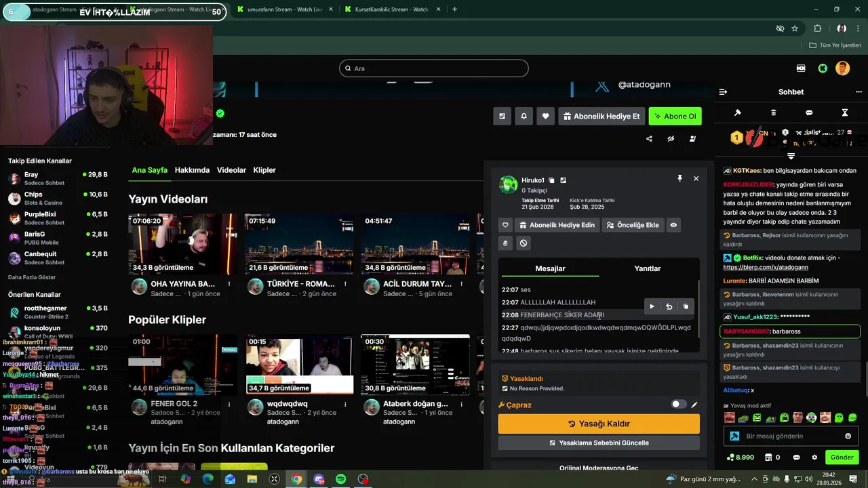Viewport: 868px width, 488px height.
Task: Open chat settings gear icon
Action: coord(814,457)
